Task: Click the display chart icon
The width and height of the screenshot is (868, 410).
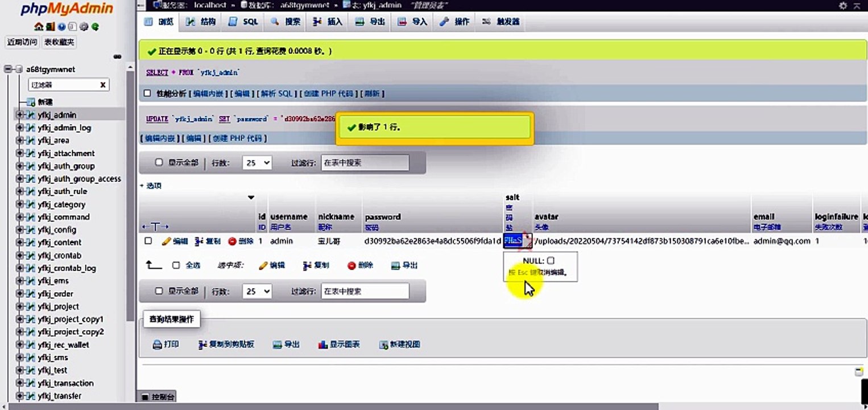Action: click(323, 345)
